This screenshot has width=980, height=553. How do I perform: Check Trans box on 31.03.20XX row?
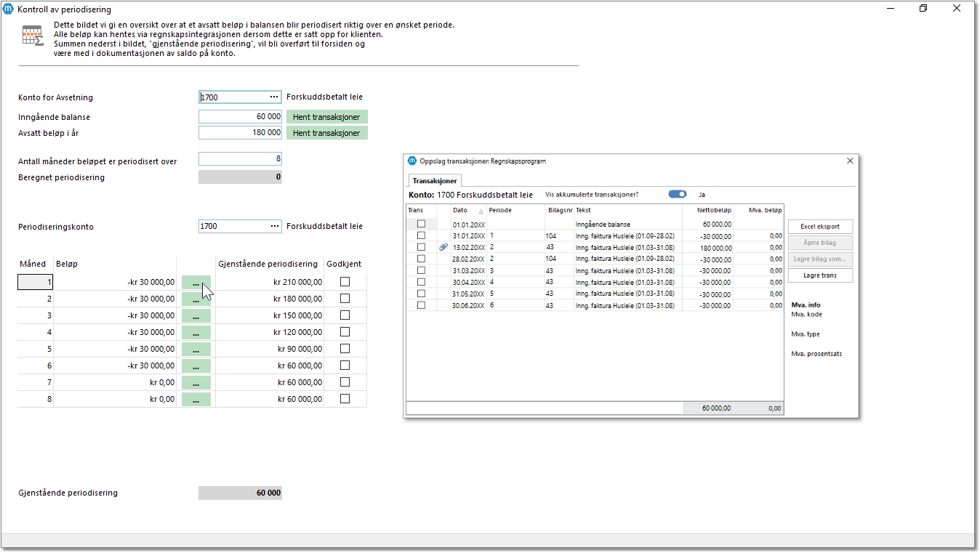[421, 270]
